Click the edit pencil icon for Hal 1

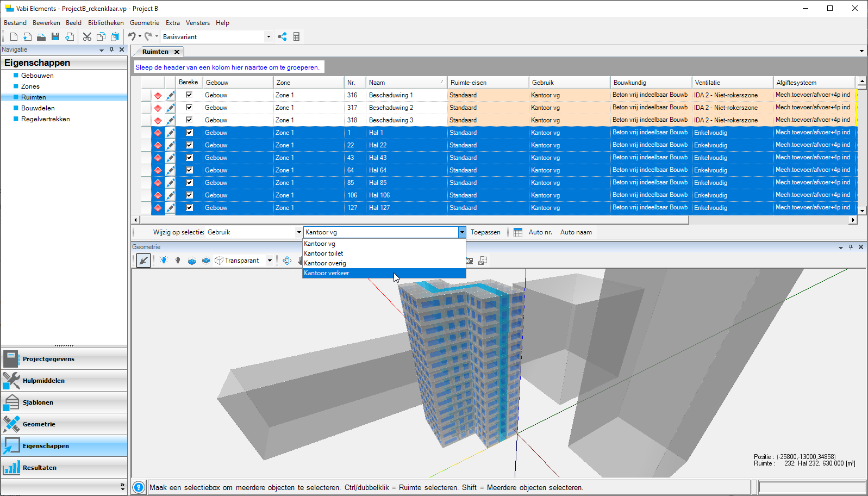pos(170,133)
